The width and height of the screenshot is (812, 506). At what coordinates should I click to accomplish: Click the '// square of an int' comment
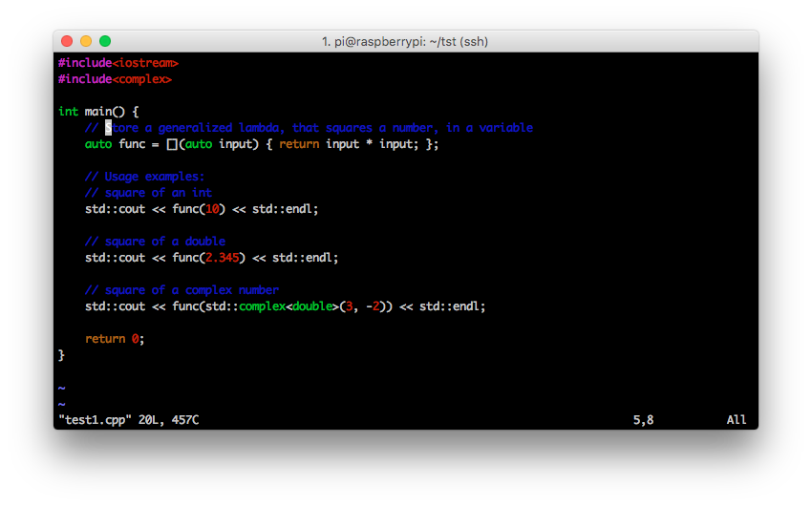pyautogui.click(x=148, y=193)
